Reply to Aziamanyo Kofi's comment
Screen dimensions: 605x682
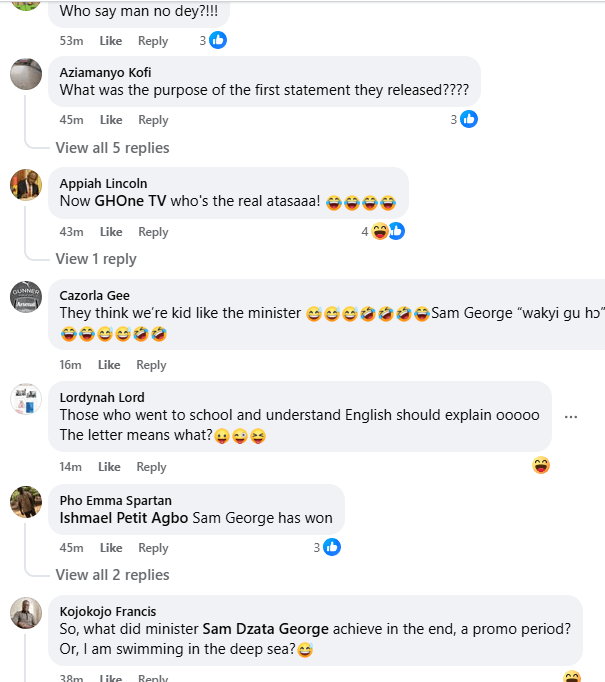pyautogui.click(x=153, y=120)
